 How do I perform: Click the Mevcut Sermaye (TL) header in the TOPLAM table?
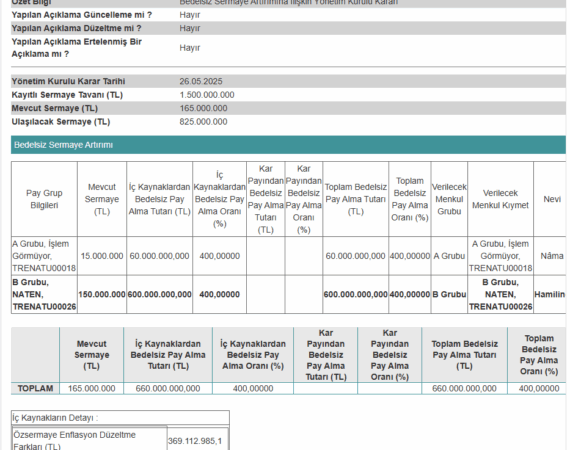coord(92,355)
